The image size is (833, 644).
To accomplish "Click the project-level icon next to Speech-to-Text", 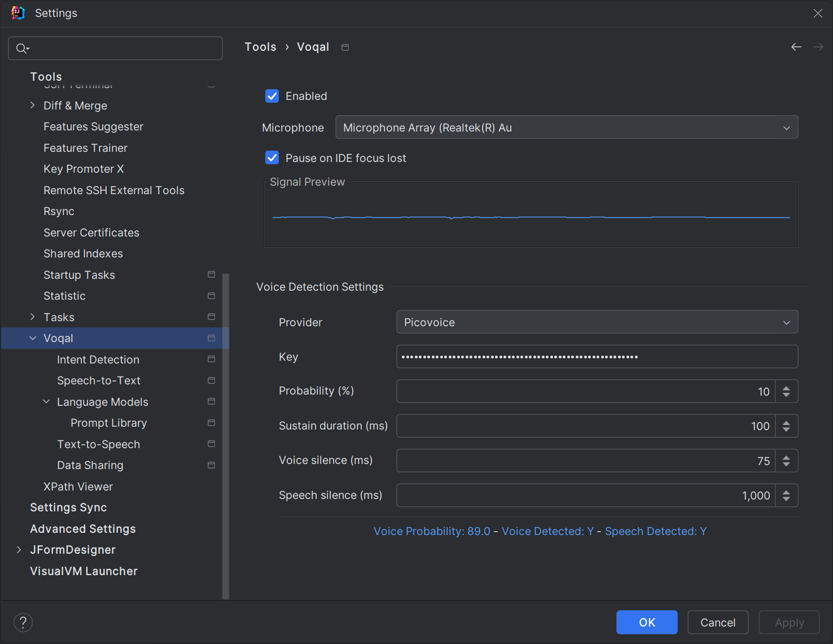I will pos(212,380).
